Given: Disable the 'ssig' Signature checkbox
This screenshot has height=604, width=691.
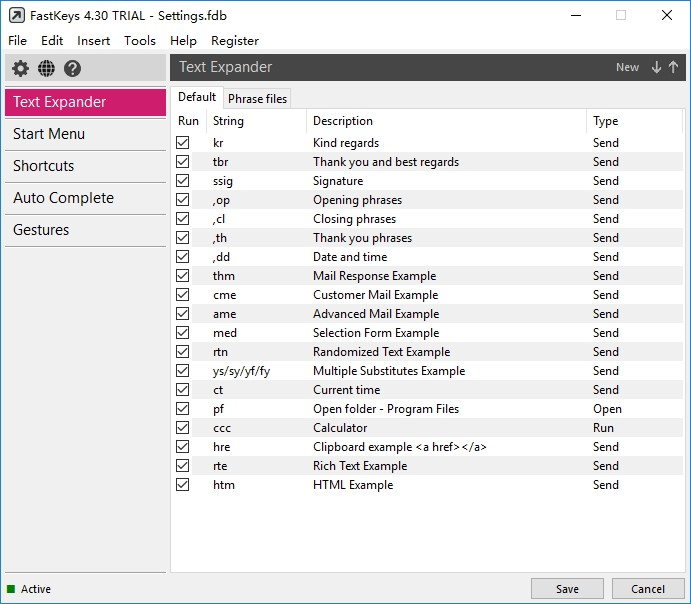Looking at the screenshot, I should pyautogui.click(x=182, y=181).
